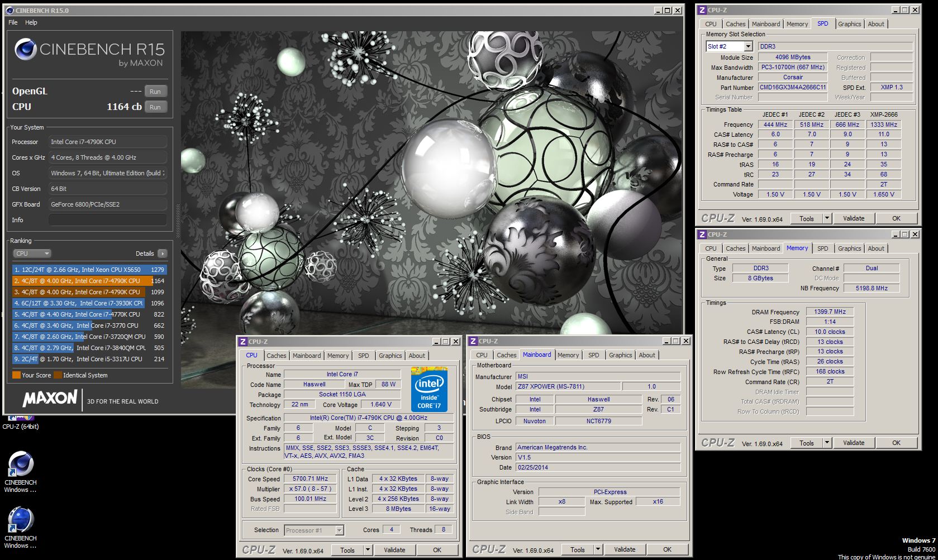Click the BIOS date 02/25/2014 field

598,468
